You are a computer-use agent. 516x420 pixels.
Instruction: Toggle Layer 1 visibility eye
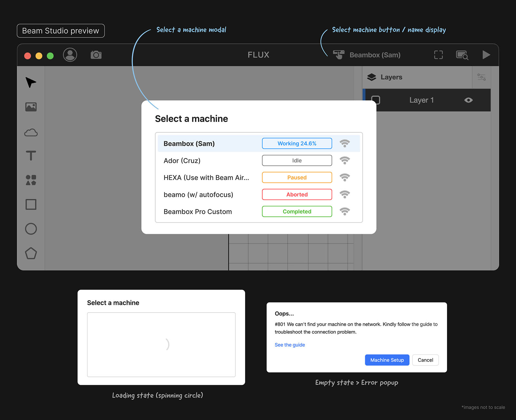click(x=469, y=100)
